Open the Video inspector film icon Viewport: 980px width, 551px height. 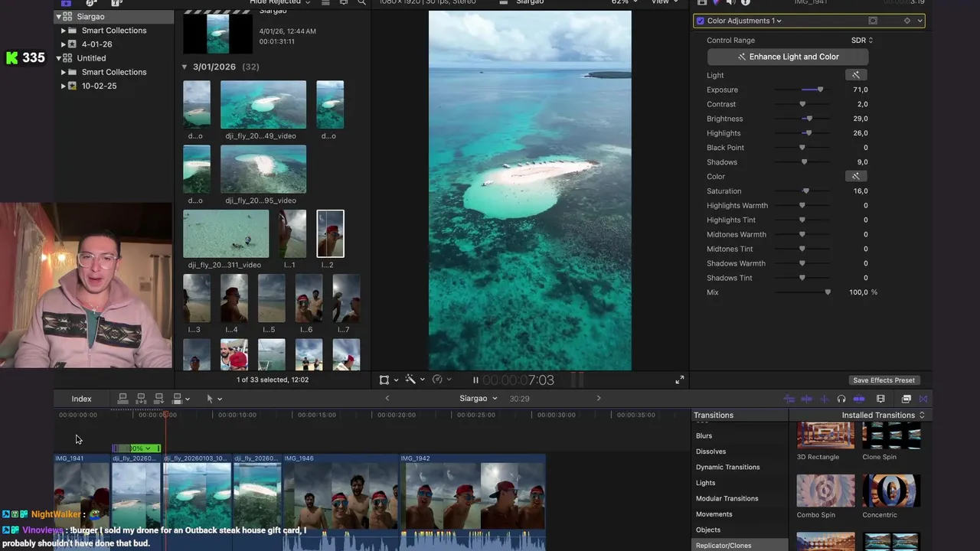702,2
